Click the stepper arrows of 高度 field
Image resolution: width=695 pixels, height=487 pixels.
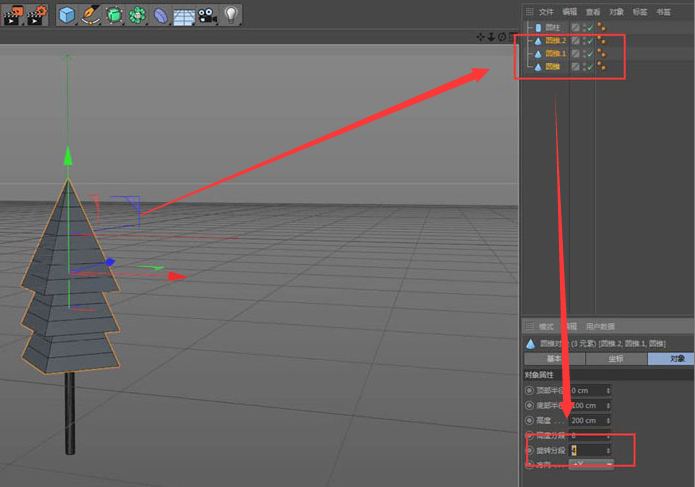click(x=609, y=420)
